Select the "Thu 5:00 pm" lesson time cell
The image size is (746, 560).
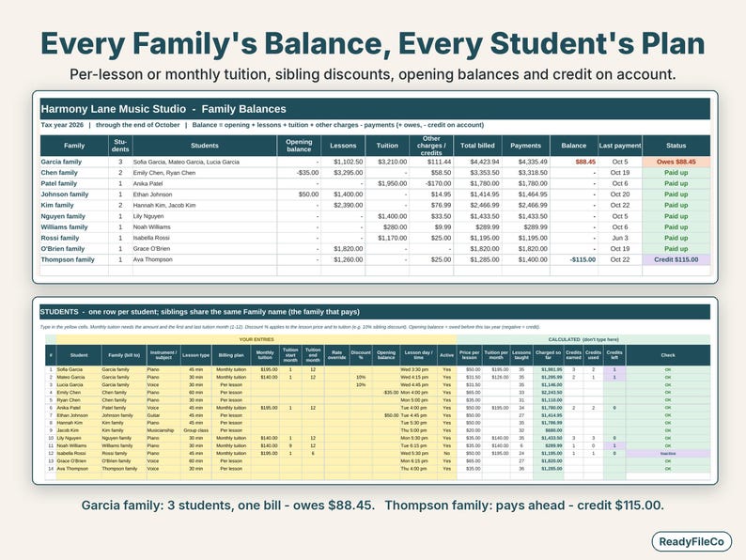pos(419,430)
